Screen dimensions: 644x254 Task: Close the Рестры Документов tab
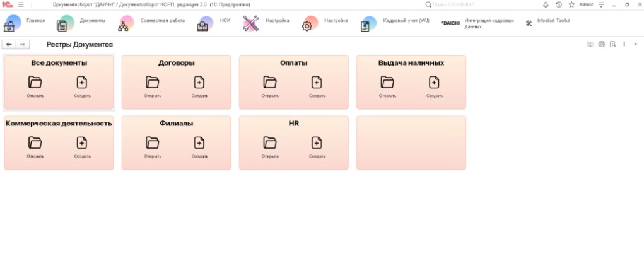(635, 44)
